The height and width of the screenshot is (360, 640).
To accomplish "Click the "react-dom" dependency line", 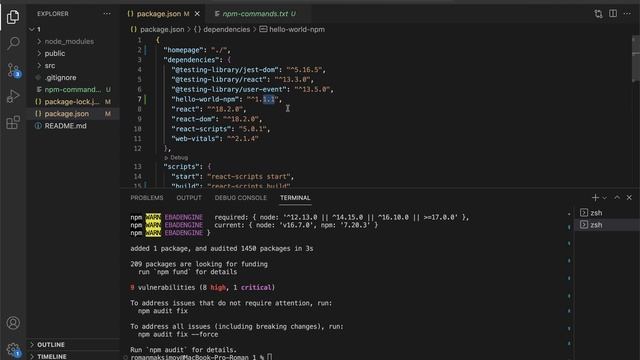I will 217,119.
